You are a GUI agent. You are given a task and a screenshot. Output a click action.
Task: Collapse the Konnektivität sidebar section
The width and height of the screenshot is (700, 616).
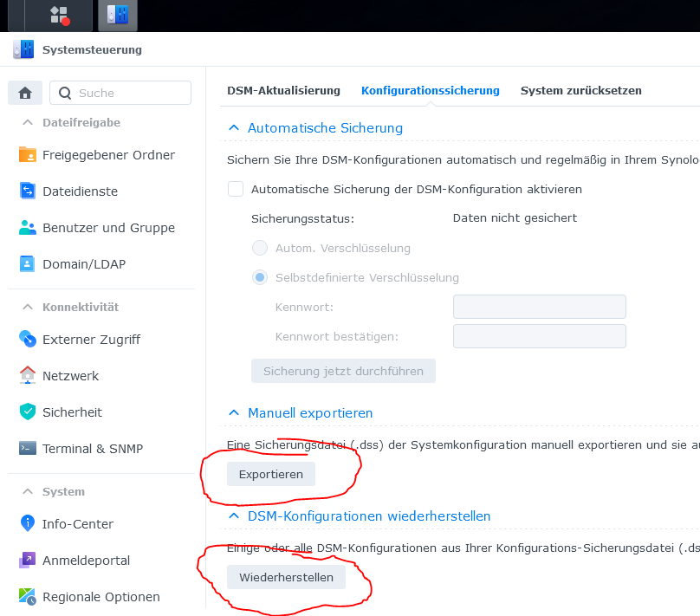(x=28, y=307)
